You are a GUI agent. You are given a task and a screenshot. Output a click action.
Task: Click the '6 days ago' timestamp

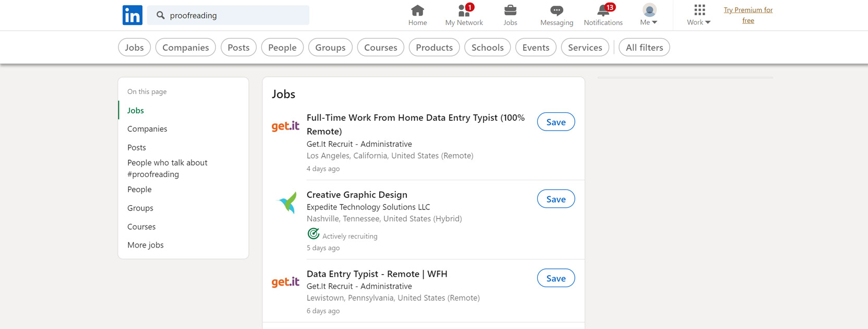(x=323, y=311)
